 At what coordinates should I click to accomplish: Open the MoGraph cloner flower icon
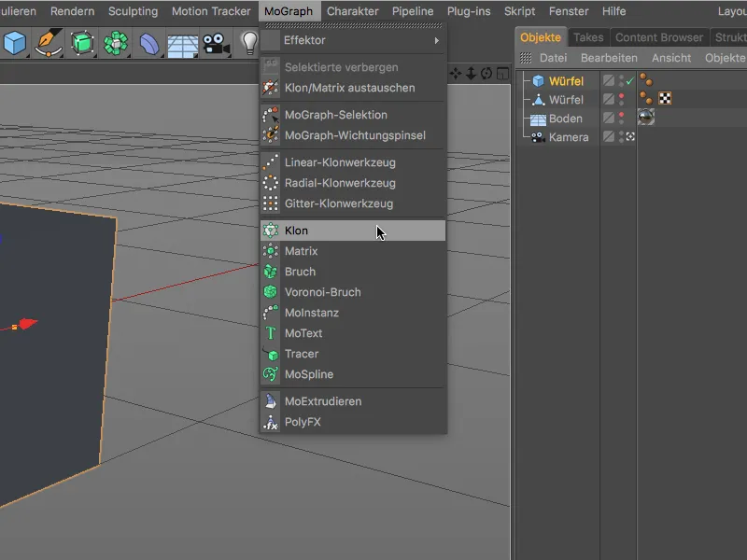point(116,43)
